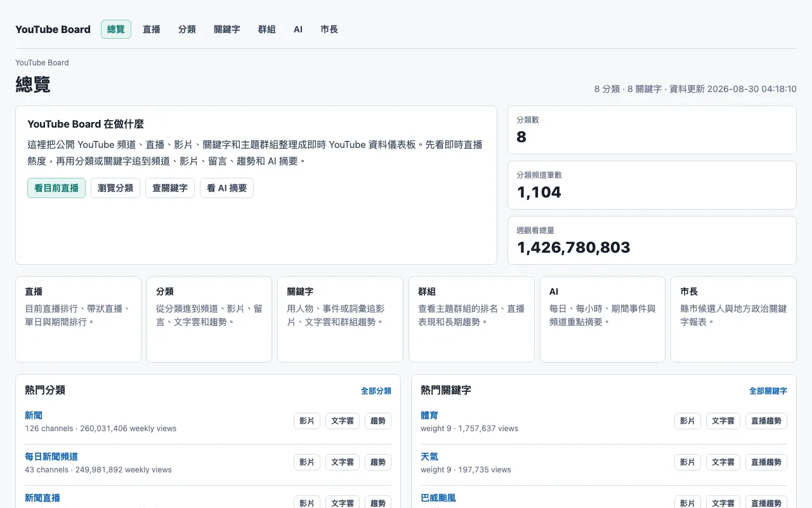Click 'weight 9 · 197,735 views' text

pos(466,470)
